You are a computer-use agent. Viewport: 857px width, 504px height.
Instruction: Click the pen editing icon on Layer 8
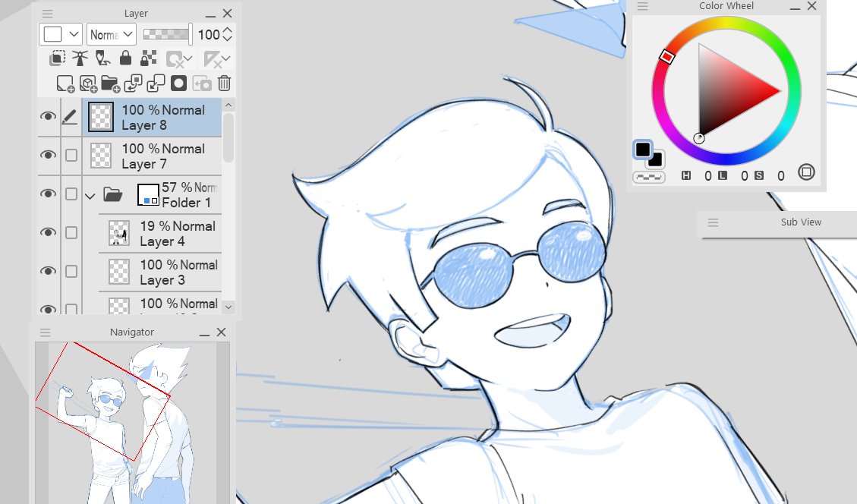[69, 116]
